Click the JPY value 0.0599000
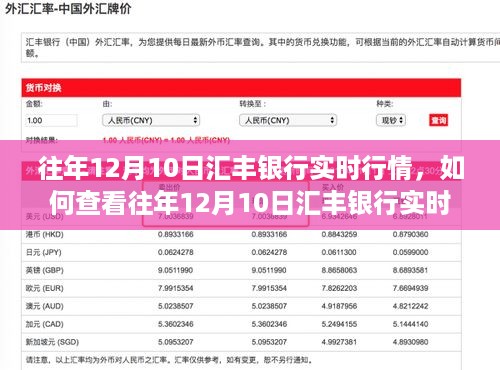This screenshot has height=370, width=500. pyautogui.click(x=410, y=252)
